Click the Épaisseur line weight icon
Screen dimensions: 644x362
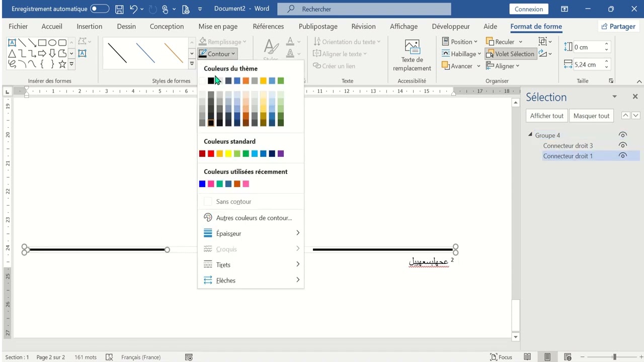click(x=208, y=233)
